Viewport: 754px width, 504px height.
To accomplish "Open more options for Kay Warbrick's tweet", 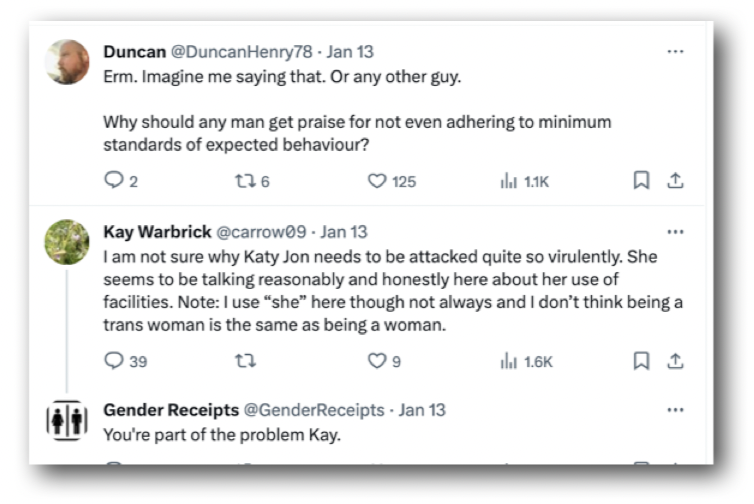I will click(675, 232).
